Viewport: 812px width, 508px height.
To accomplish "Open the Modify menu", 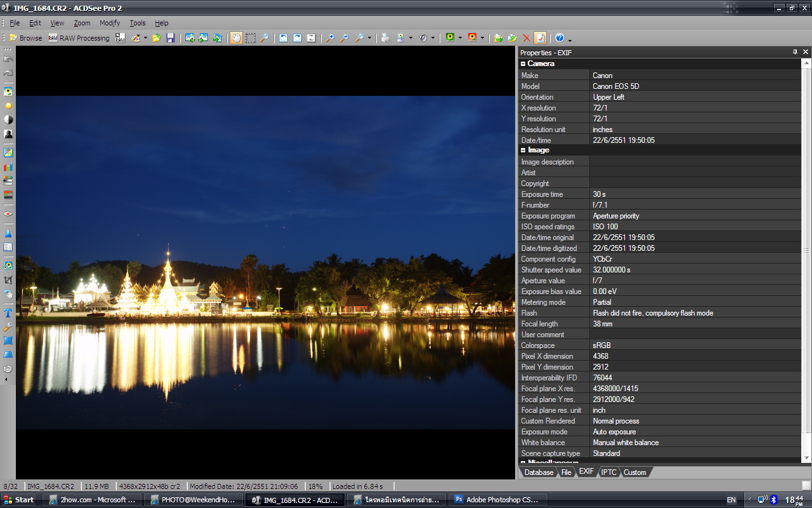I will pyautogui.click(x=109, y=23).
